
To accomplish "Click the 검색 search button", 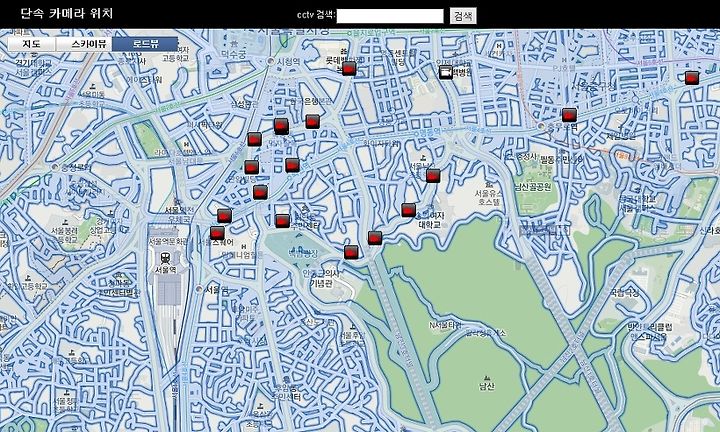I will point(463,16).
